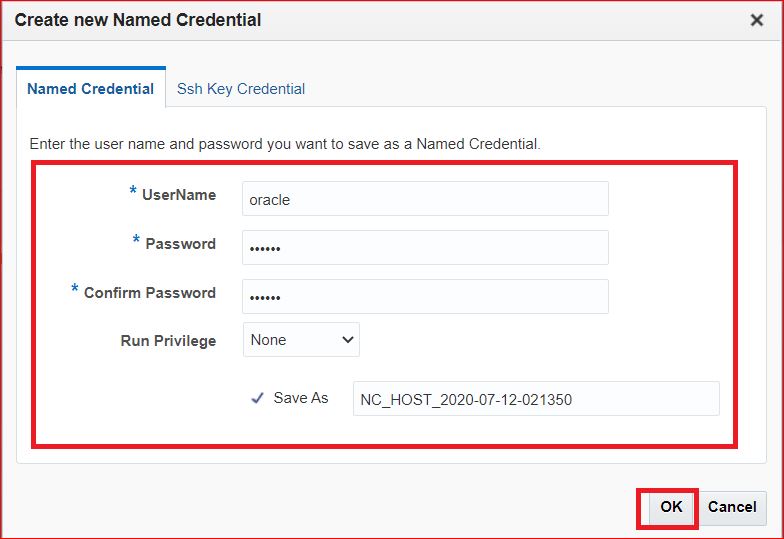Focus the Password input field
The height and width of the screenshot is (539, 784).
point(425,248)
